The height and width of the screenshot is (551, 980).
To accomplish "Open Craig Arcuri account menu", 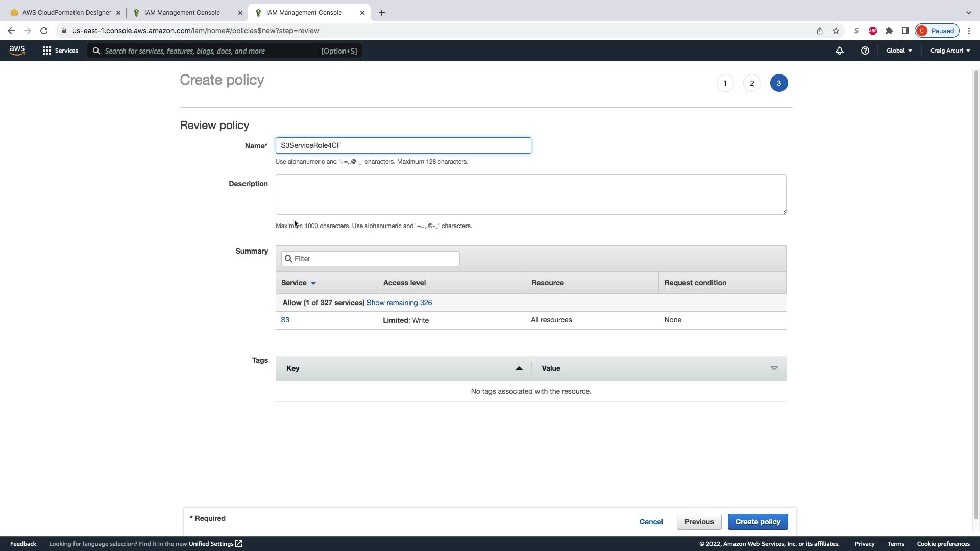I will (x=950, y=51).
